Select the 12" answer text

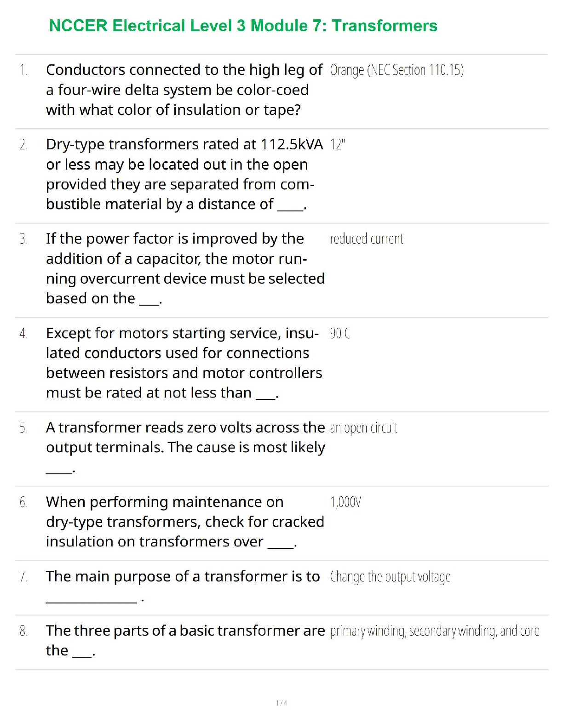(x=338, y=145)
